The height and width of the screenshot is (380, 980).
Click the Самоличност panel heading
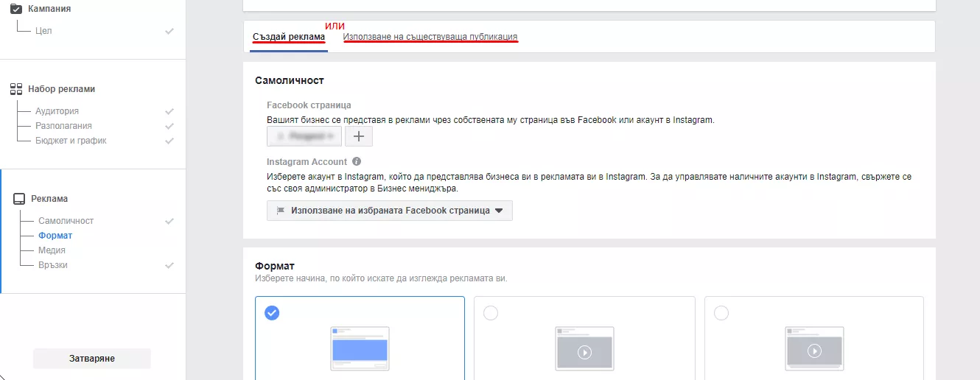[x=290, y=80]
